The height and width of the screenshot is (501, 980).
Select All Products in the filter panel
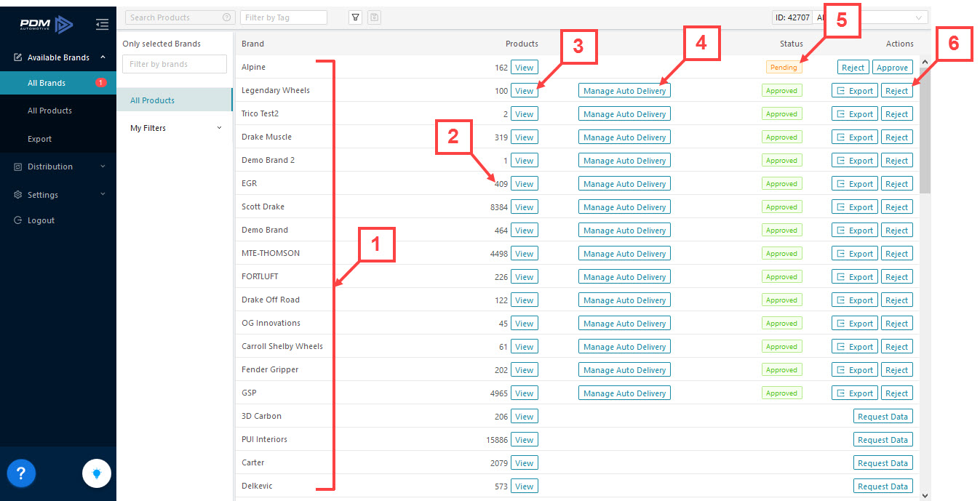(x=175, y=100)
